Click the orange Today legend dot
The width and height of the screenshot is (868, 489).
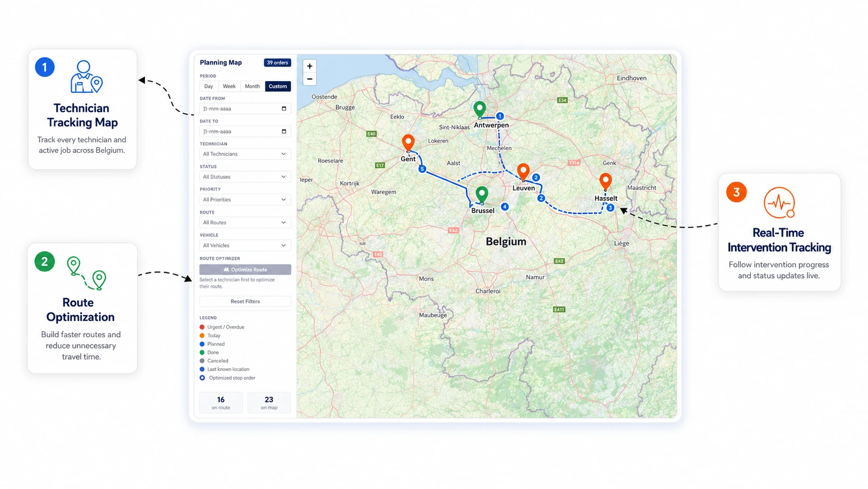(x=202, y=336)
